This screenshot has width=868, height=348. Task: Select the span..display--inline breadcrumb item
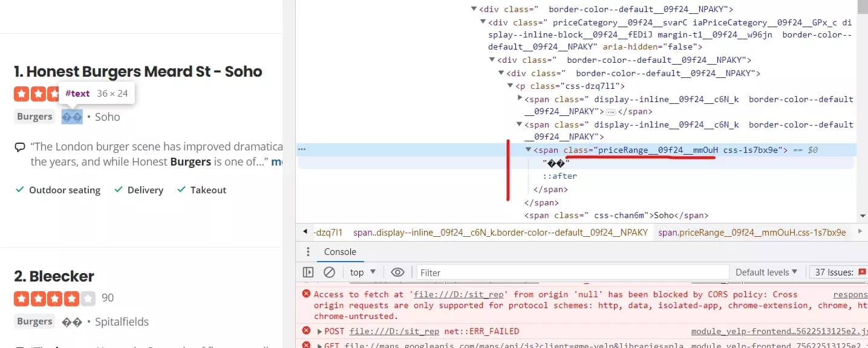(500, 233)
